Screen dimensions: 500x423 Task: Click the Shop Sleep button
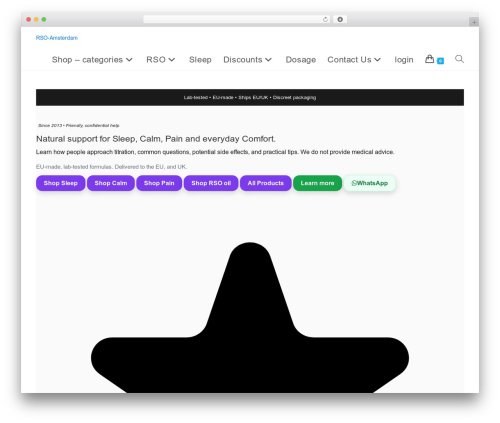click(61, 183)
